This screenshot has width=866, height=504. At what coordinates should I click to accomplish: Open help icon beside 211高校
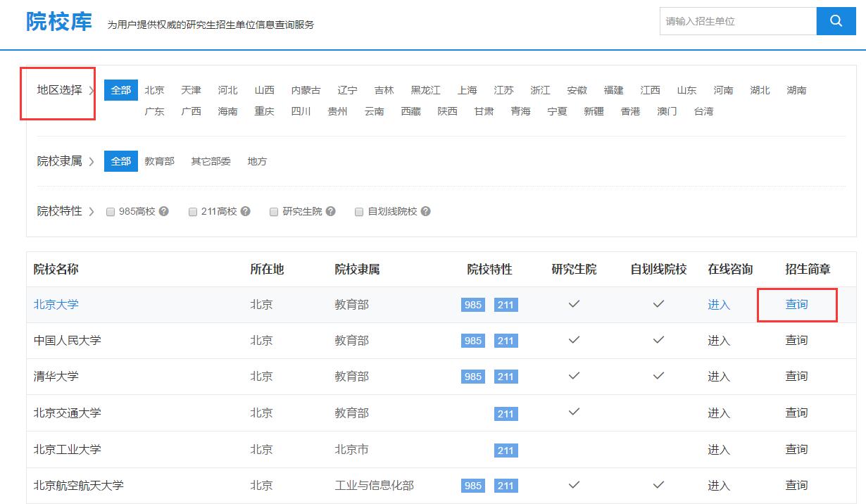[246, 211]
